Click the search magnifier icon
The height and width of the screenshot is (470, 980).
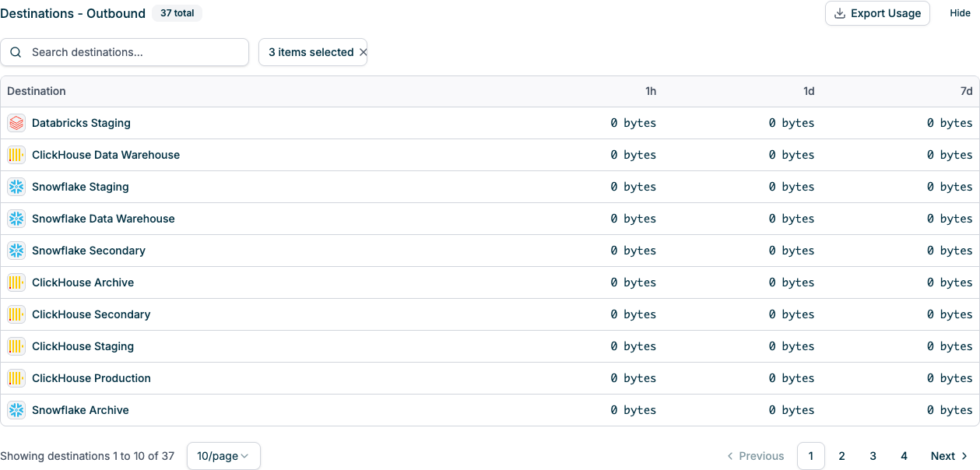point(16,52)
